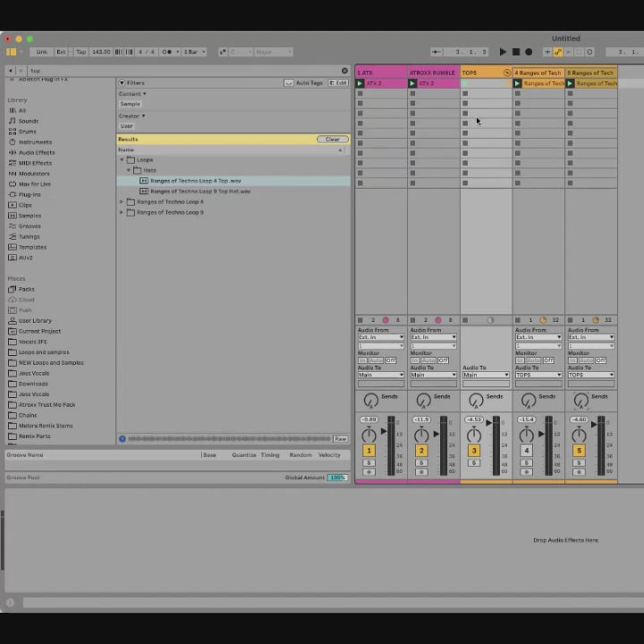Open the Audio To dropdown on the TOPS track
This screenshot has width=644, height=644.
pos(486,375)
